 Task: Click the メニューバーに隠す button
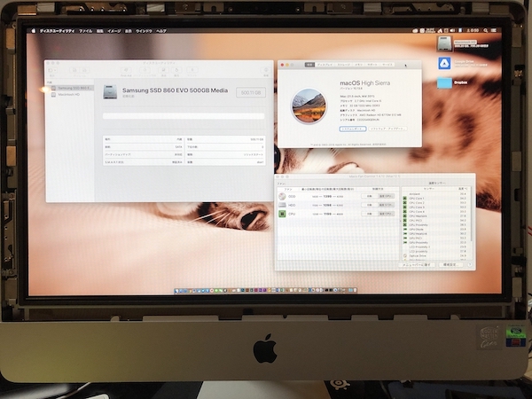point(417,264)
